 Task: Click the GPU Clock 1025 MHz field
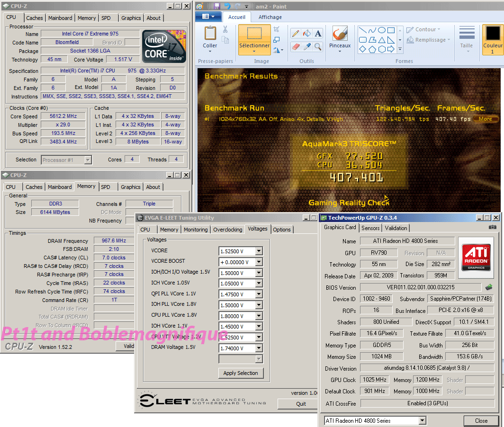click(375, 380)
